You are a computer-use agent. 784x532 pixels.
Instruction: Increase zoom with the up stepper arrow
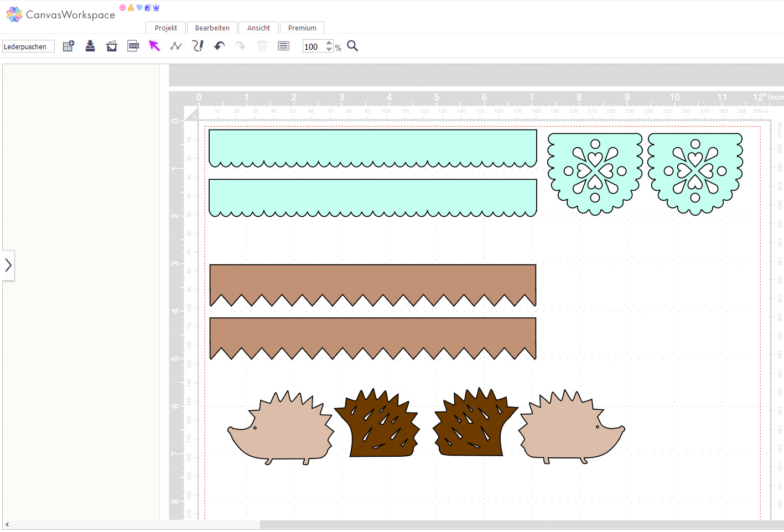coord(329,43)
